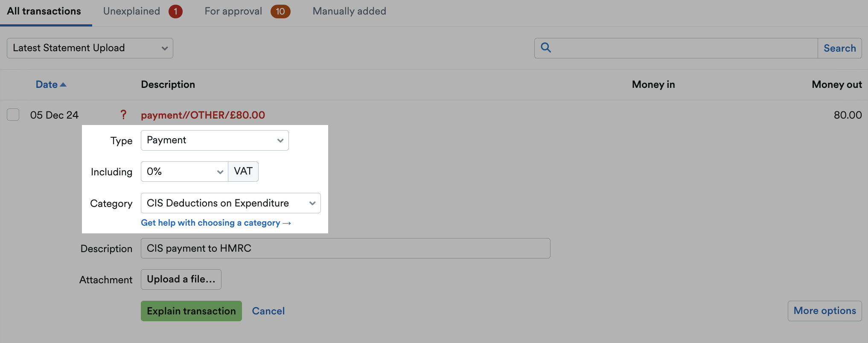The image size is (868, 343).
Task: Expand the Category dropdown
Action: 231,203
